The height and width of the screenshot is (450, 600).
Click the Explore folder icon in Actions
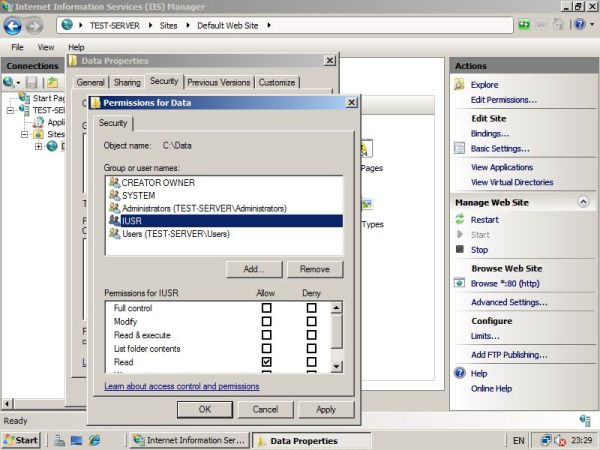[459, 85]
